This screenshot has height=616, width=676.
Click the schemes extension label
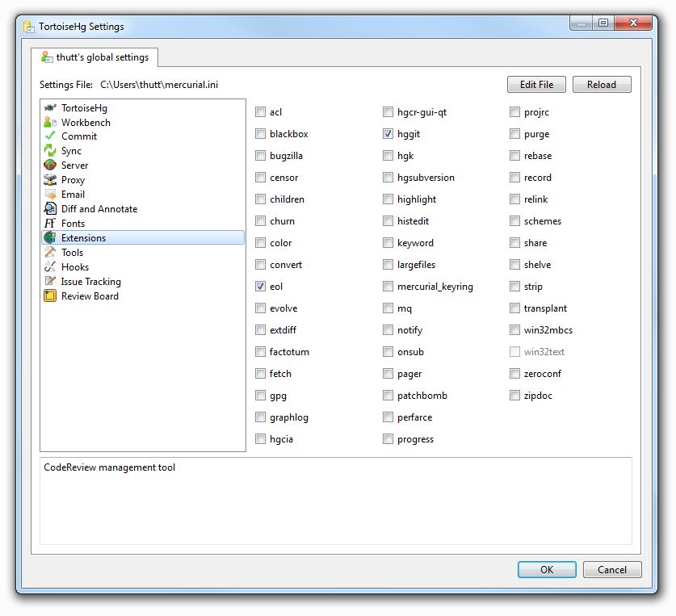(543, 221)
